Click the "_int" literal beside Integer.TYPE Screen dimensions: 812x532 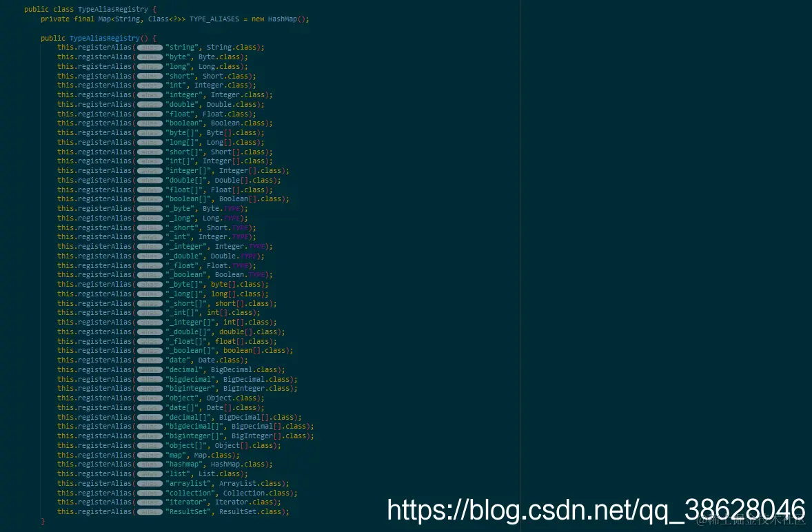[178, 237]
